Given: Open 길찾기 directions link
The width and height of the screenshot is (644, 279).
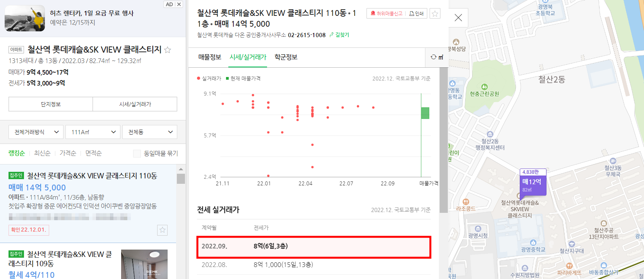Looking at the screenshot, I should pyautogui.click(x=339, y=35).
